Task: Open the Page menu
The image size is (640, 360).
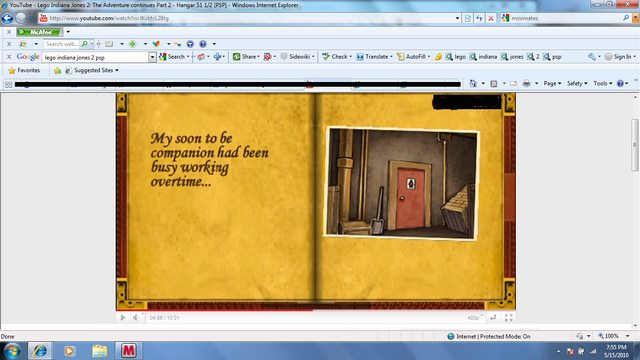Action: (x=552, y=83)
